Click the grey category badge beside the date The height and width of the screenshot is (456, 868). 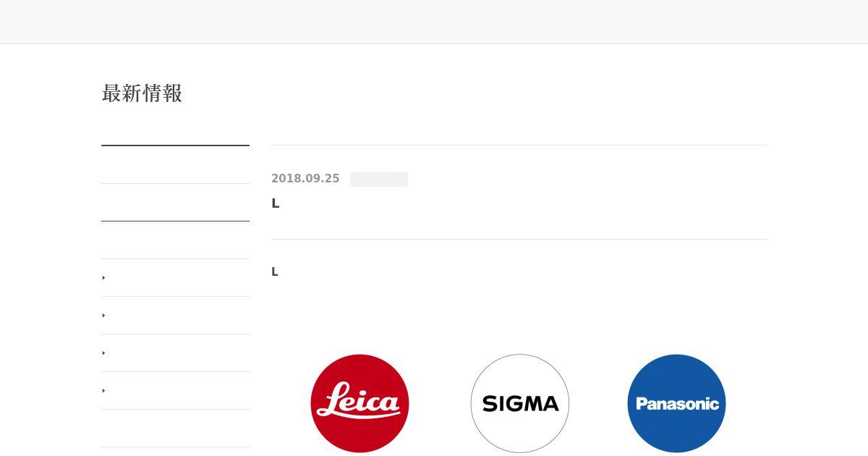[379, 180]
